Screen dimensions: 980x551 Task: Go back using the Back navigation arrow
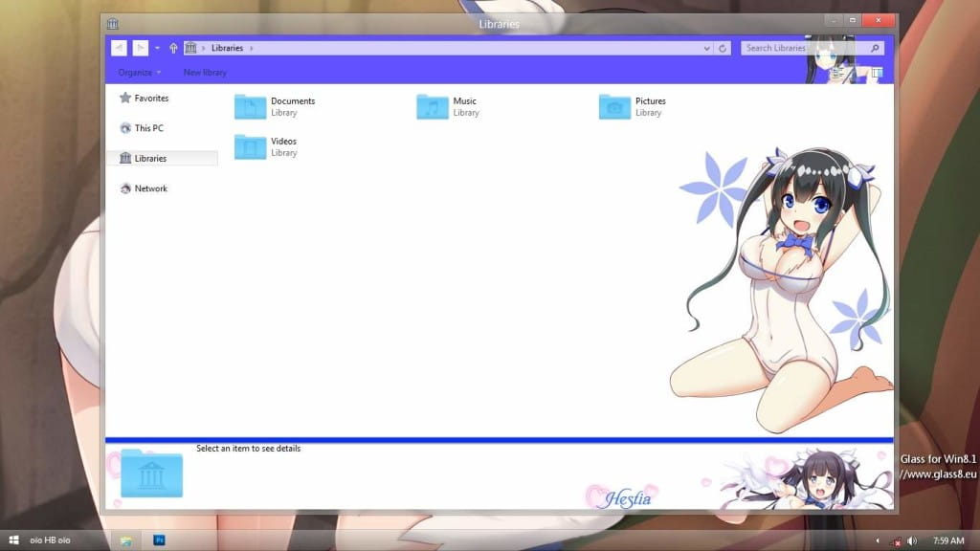(x=118, y=47)
